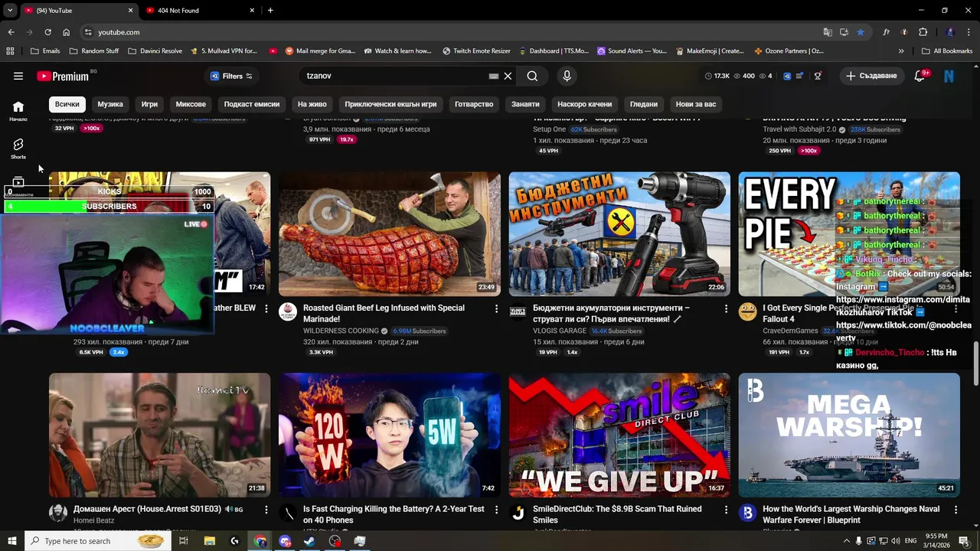The image size is (980, 551).
Task: Open the Roasted Giant Beef Leg thumbnail
Action: point(390,234)
